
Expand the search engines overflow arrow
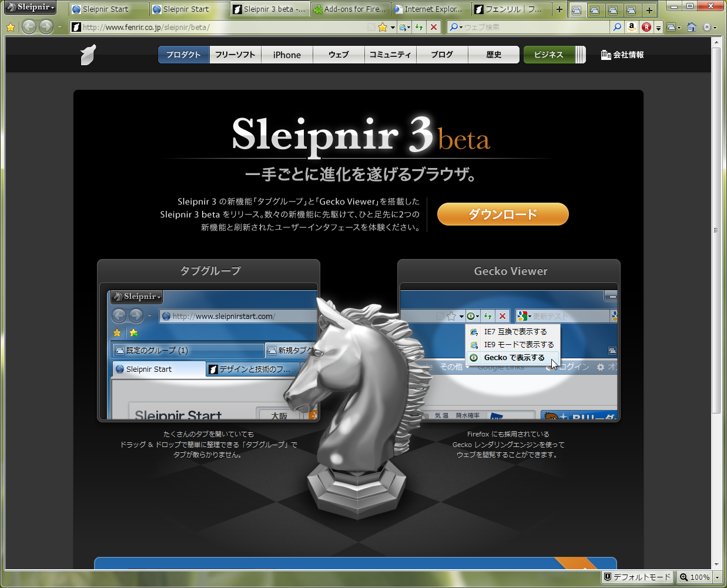(x=659, y=28)
